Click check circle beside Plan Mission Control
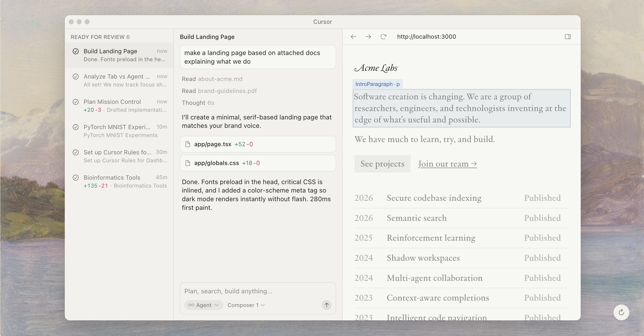 click(75, 102)
